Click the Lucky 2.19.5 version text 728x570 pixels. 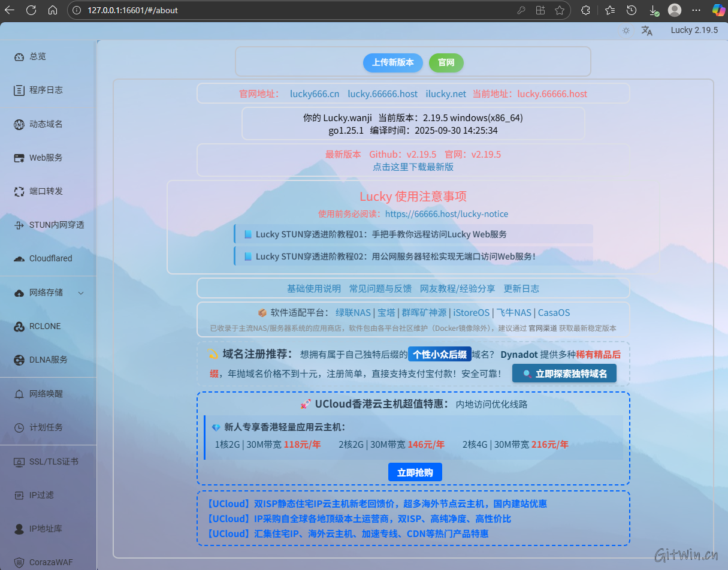click(x=694, y=31)
